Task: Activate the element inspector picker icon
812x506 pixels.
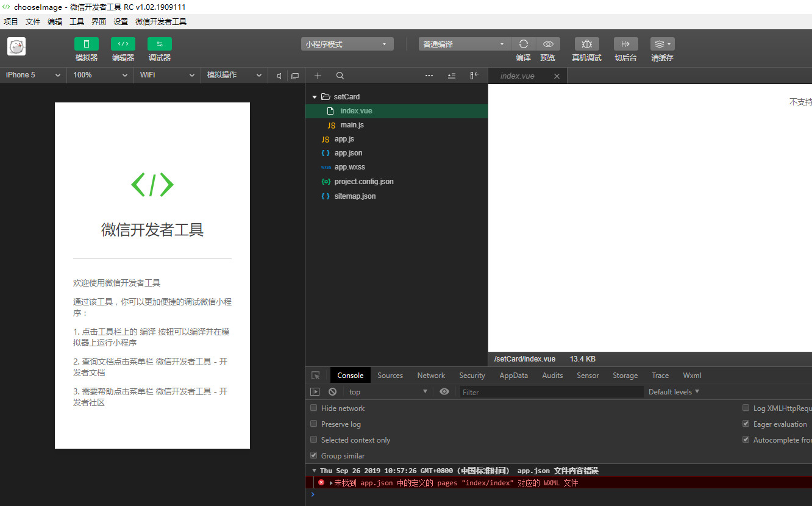Action: click(316, 376)
